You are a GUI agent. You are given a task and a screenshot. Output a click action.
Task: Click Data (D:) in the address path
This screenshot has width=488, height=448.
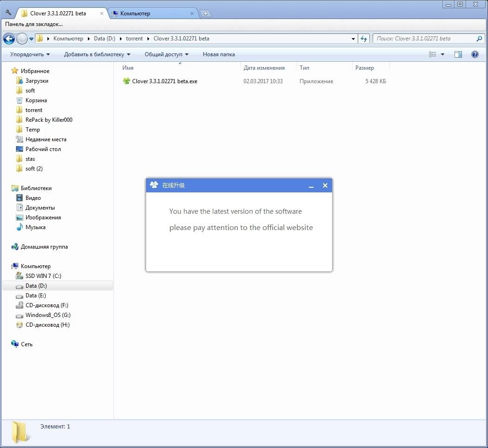point(105,39)
